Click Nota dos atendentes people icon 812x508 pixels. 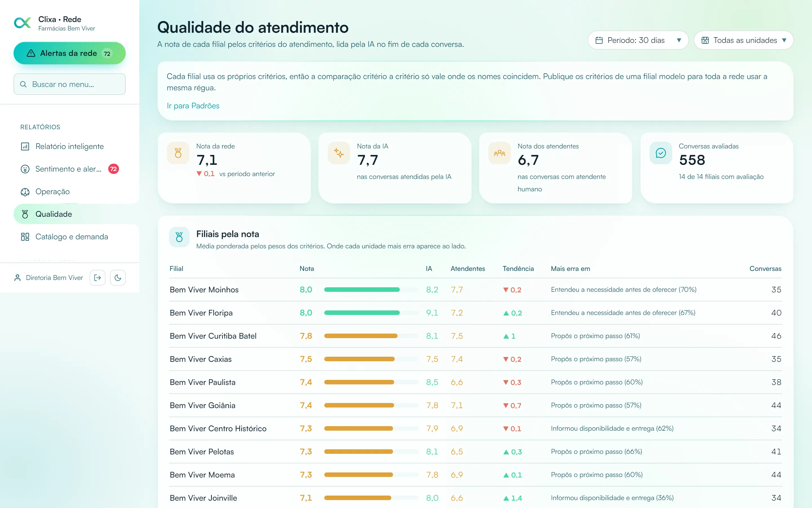[x=500, y=153]
